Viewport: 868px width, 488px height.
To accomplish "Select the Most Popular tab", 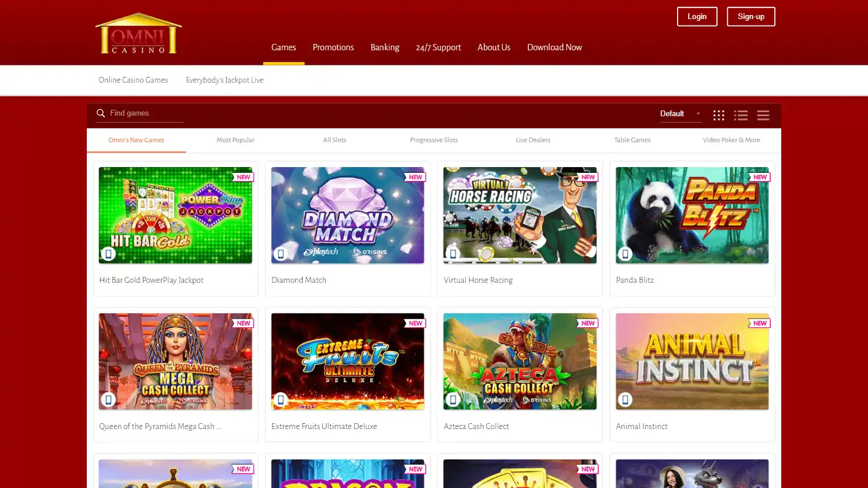I will pyautogui.click(x=236, y=140).
